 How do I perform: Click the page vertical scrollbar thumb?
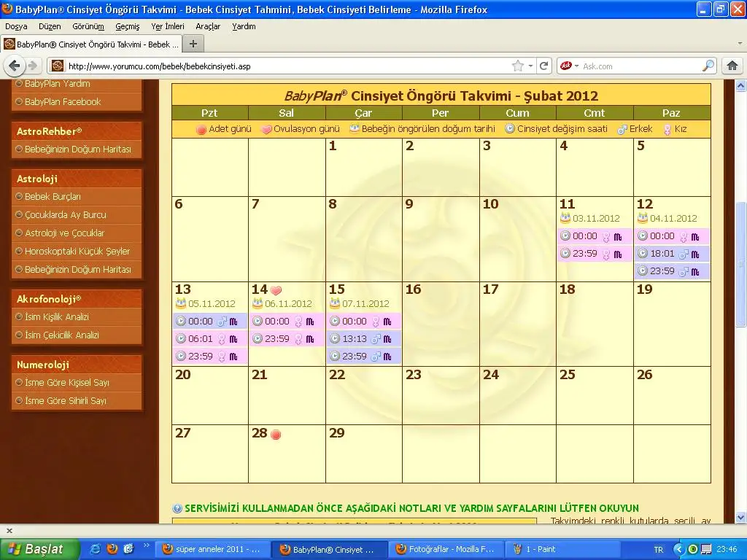(x=741, y=264)
